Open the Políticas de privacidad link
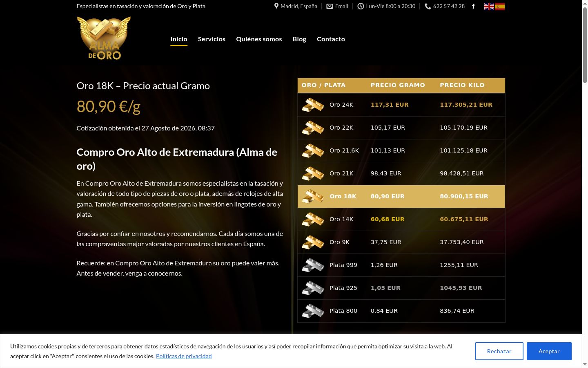Viewport: 588px width, 368px height. (x=184, y=356)
